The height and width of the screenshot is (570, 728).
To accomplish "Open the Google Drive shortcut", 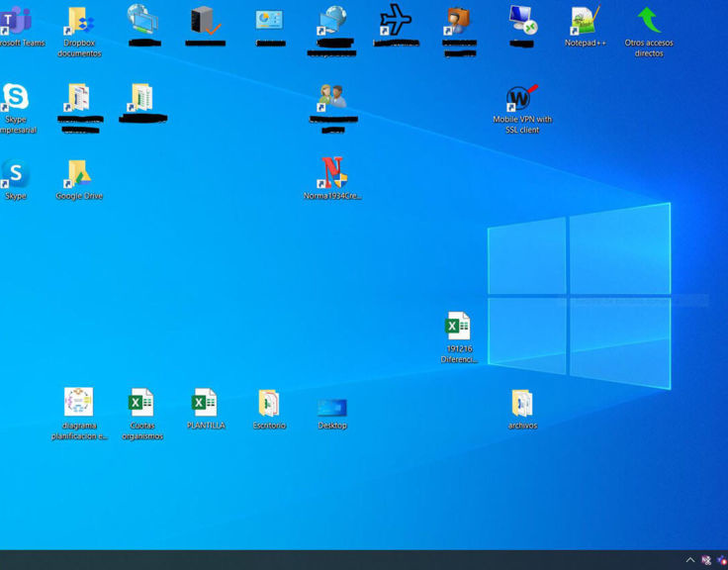I will click(x=79, y=174).
